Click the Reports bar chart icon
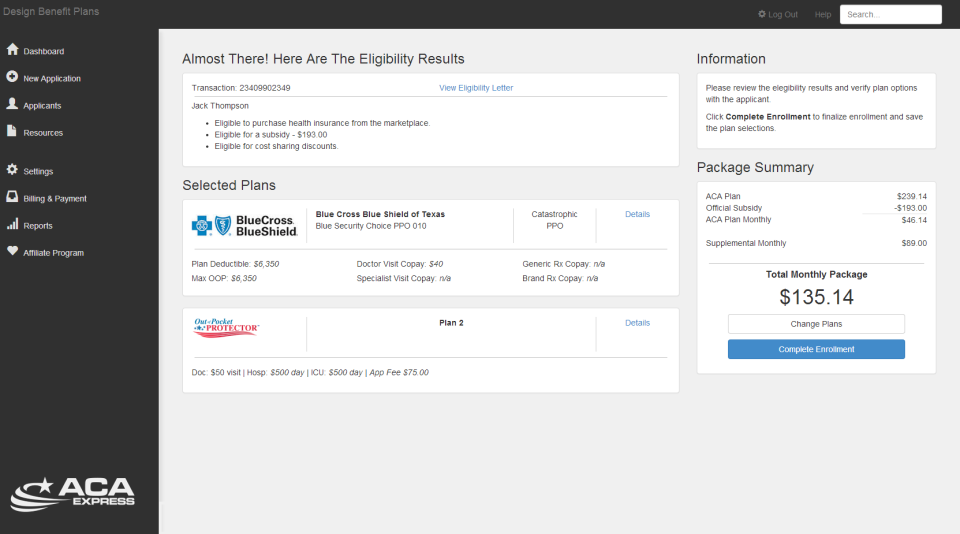The width and height of the screenshot is (960, 534). tap(12, 225)
